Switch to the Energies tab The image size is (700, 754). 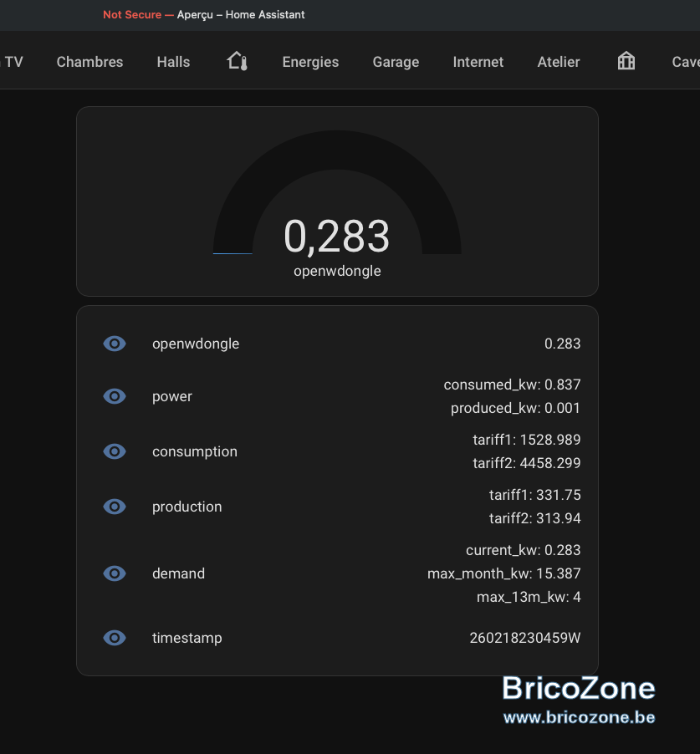coord(310,62)
